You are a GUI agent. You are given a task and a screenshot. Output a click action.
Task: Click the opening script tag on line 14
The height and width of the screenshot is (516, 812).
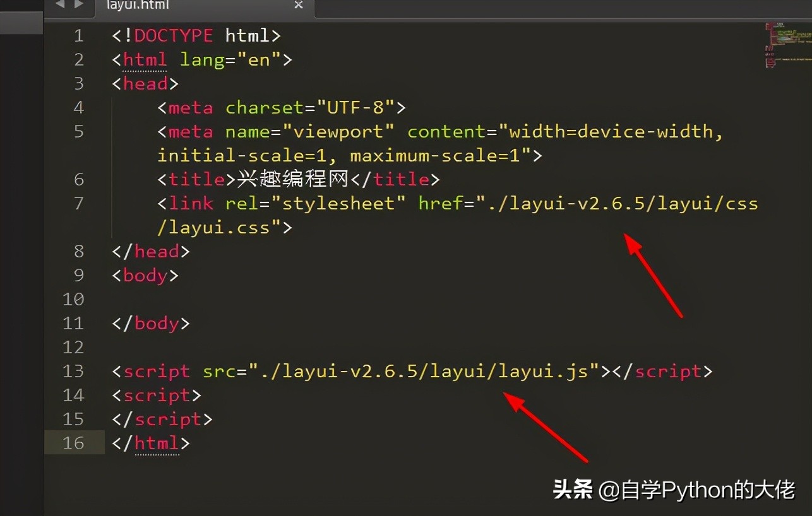[157, 395]
